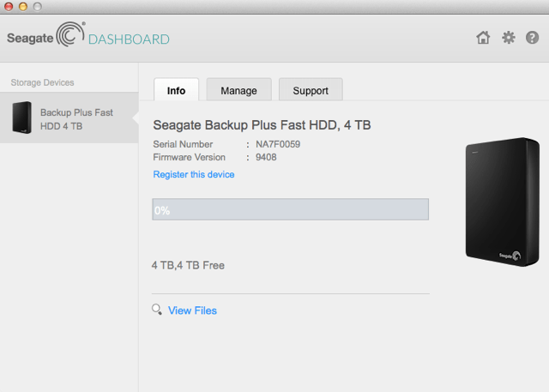Click the firmware version value 9408
The width and height of the screenshot is (549, 392).
(266, 157)
